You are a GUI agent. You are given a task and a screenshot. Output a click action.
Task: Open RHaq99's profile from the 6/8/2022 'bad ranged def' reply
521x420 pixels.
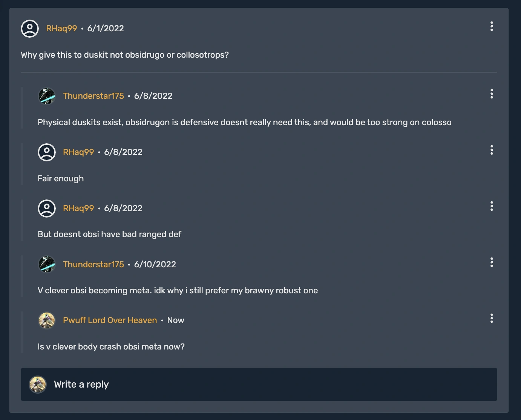(x=78, y=208)
